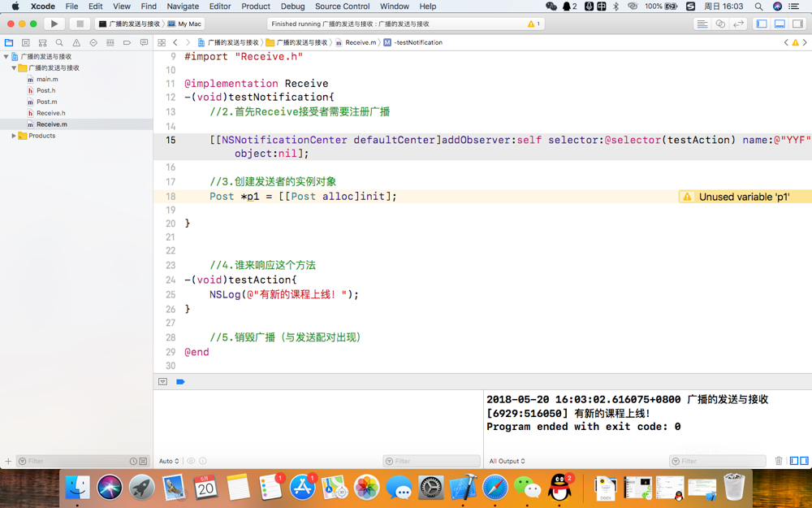
Task: Expand the Products folder disclosure triangle
Action: pyautogui.click(x=14, y=136)
